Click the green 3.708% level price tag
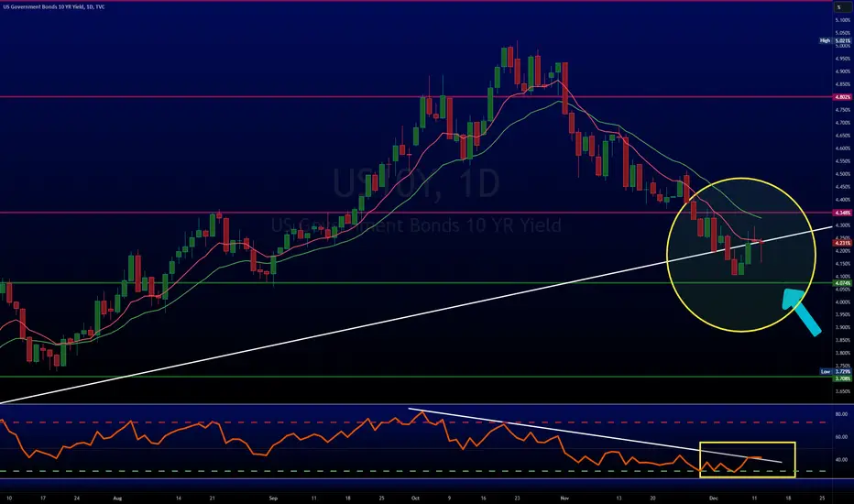Image resolution: width=854 pixels, height=504 pixels. tap(842, 378)
